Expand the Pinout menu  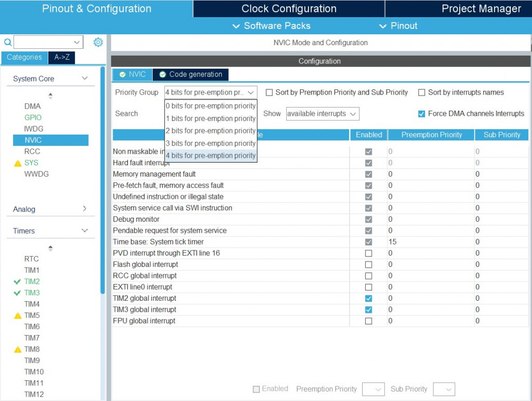pos(398,26)
